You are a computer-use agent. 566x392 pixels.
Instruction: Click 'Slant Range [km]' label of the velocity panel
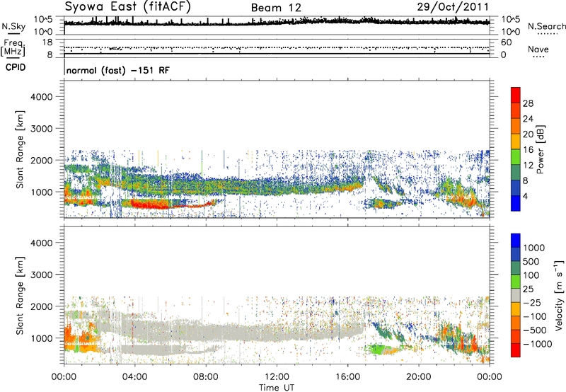[20, 295]
